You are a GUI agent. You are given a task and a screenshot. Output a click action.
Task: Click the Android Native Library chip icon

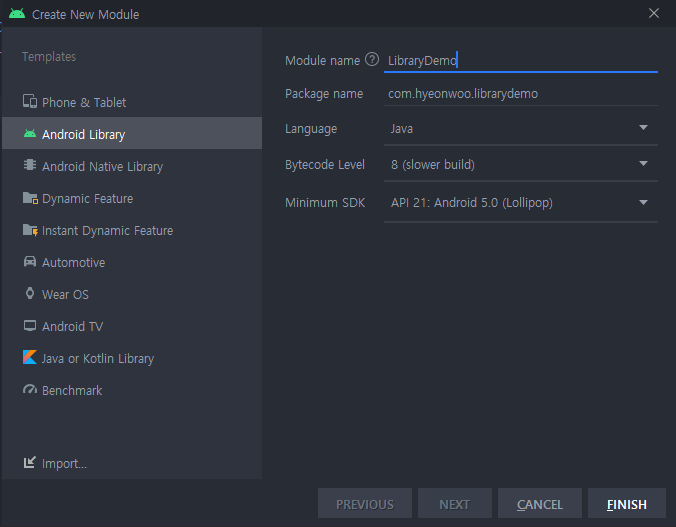[x=30, y=166]
